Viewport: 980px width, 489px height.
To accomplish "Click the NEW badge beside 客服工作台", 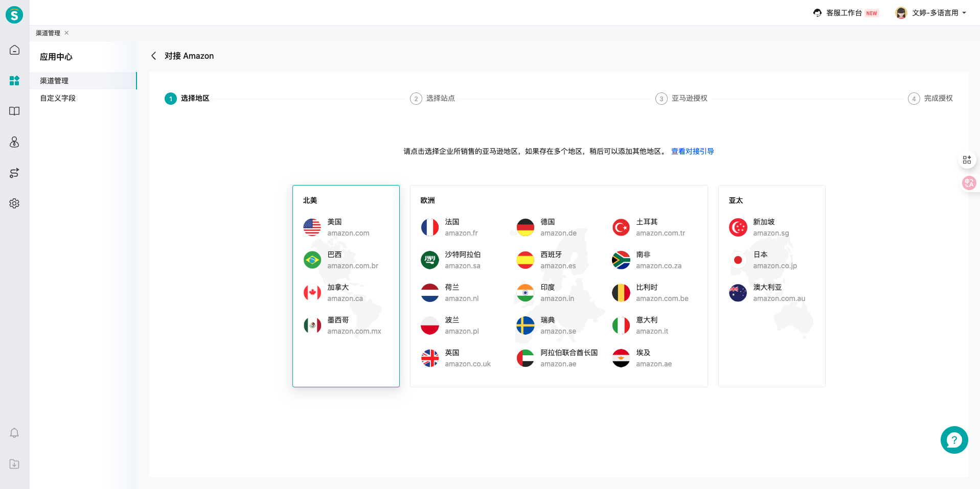I will (x=872, y=13).
